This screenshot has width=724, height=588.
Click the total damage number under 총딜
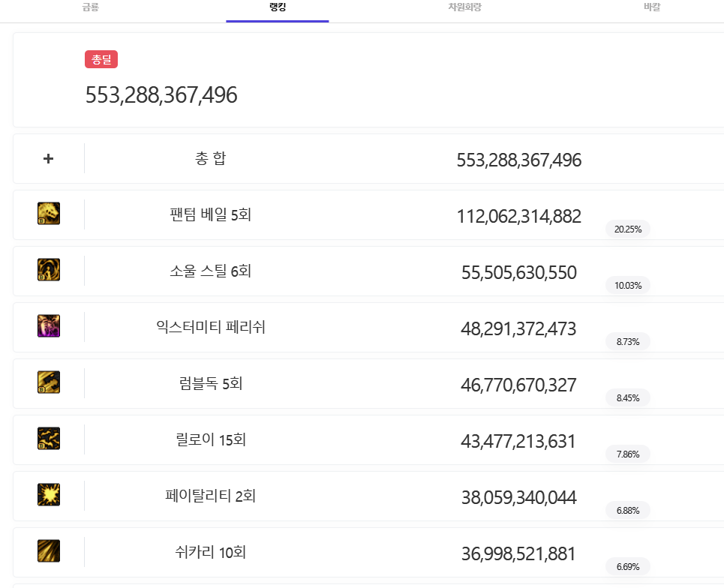point(161,95)
